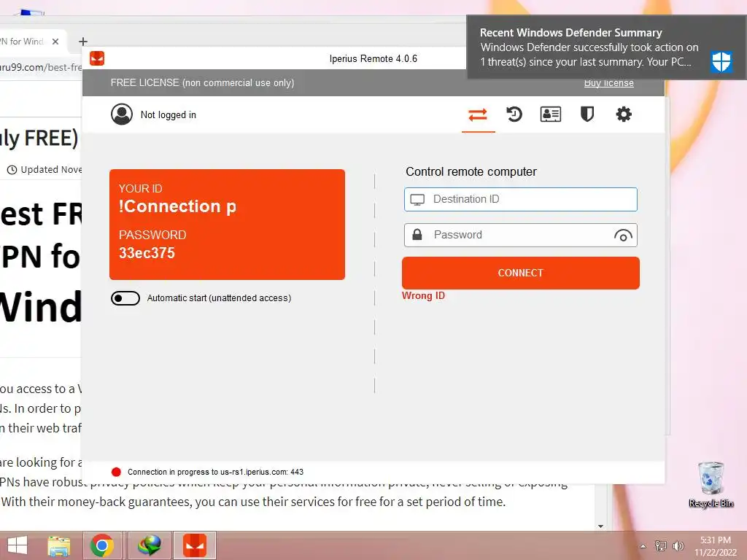Open the Buy license link
Viewport: 747px width, 560px height.
(x=609, y=83)
